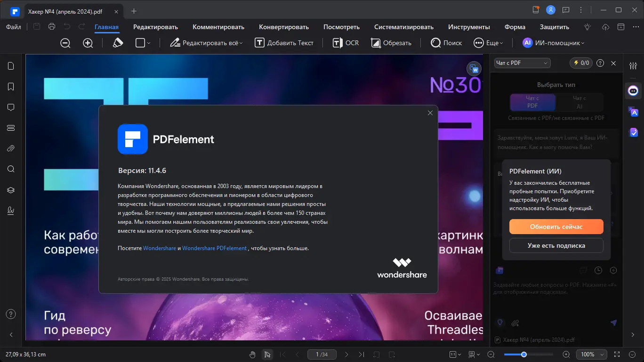Click the convert to Word floating icon
Image resolution: width=644 pixels, height=362 pixels.
(x=474, y=69)
